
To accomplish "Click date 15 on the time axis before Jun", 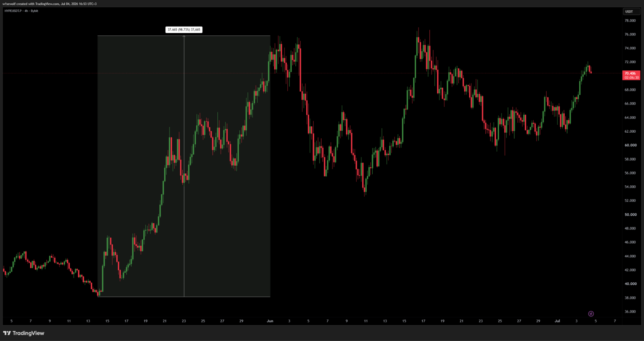I will (x=107, y=321).
